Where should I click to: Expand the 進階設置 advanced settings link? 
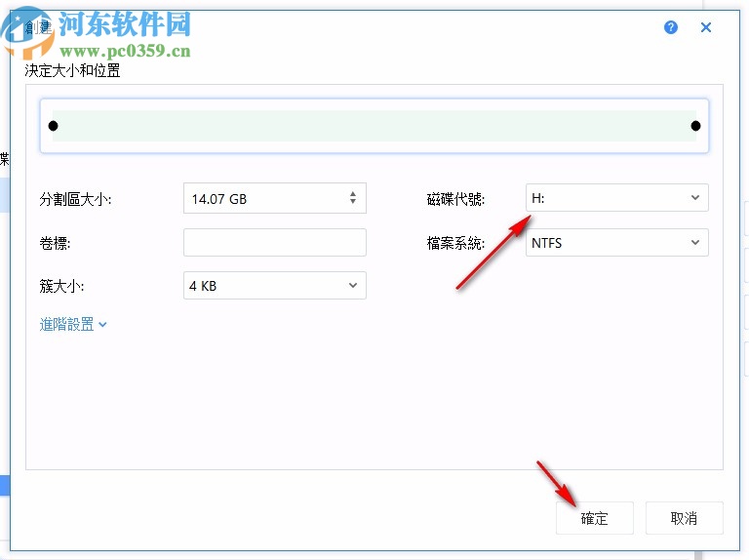click(72, 325)
